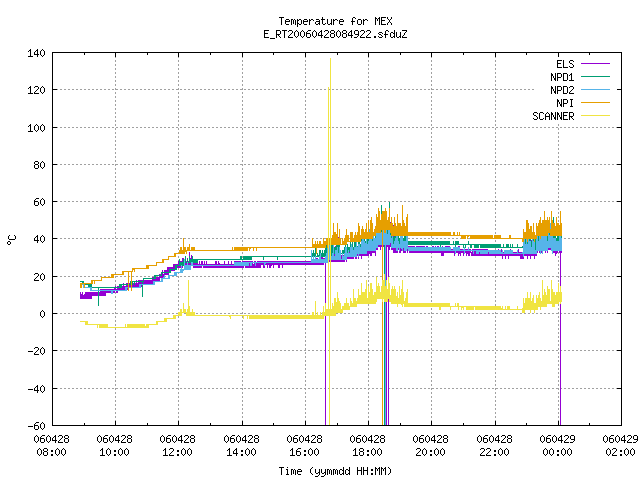Screen dimensions: 640x480
Task: Click the ELS legend label
Action: 565,64
